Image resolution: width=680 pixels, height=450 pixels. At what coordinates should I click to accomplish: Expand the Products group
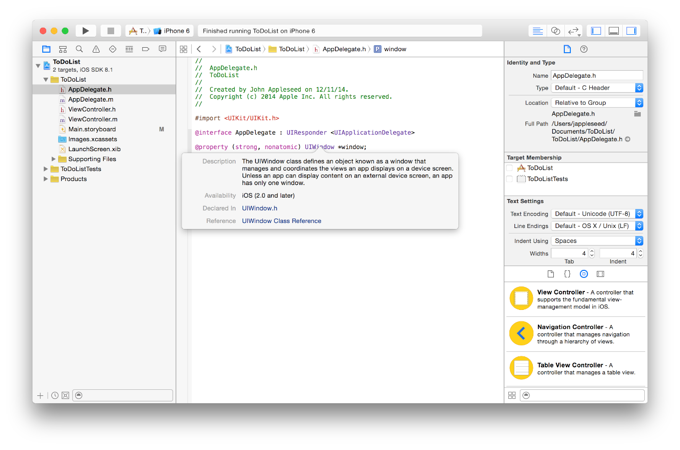46,179
